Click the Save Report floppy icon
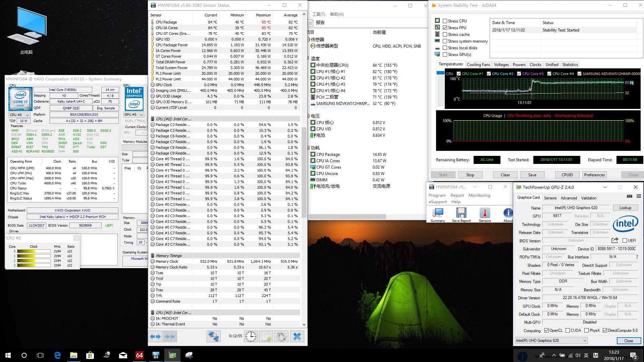 tap(461, 215)
